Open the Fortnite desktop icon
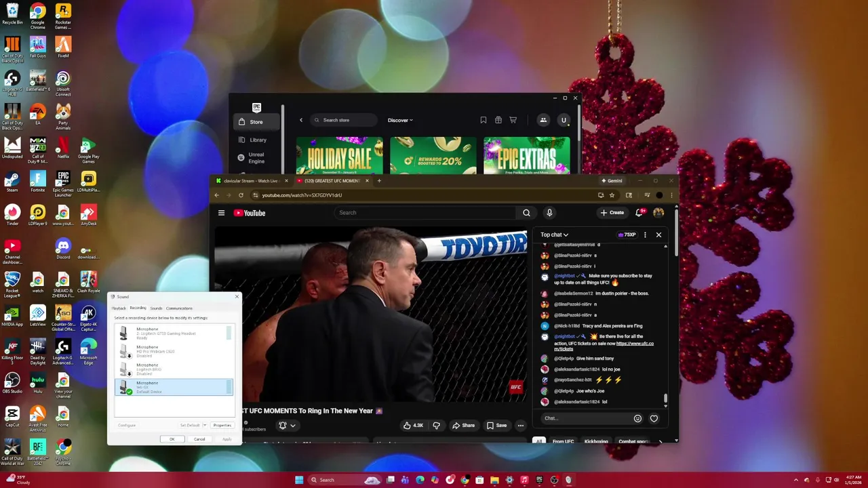Image resolution: width=868 pixels, height=488 pixels. click(x=38, y=182)
